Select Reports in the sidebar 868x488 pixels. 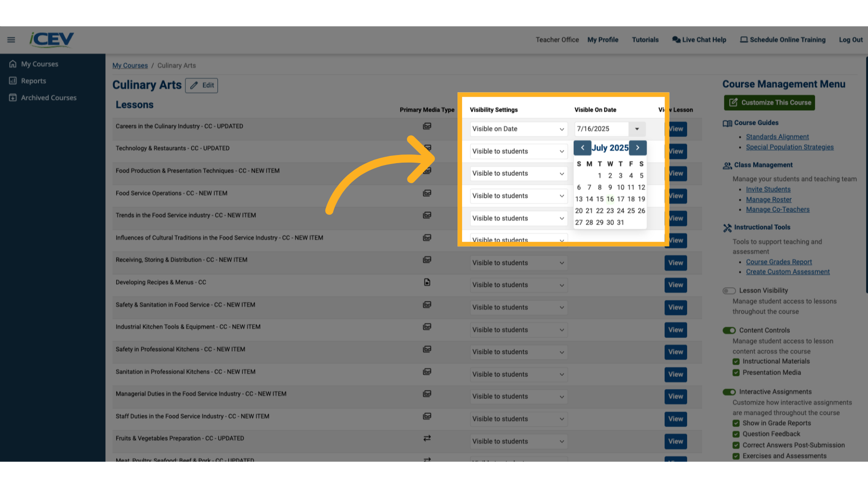point(33,81)
